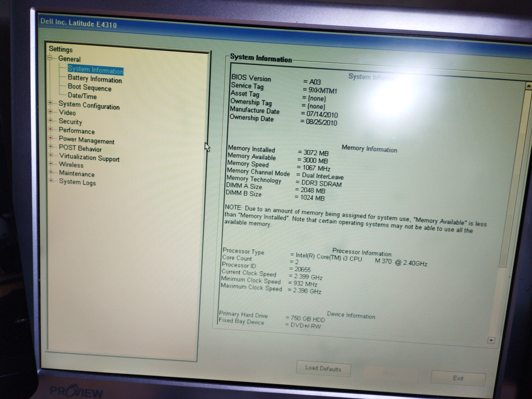Screen dimensions: 532x399
Task: Expand the Performance node
Action: 50,129
